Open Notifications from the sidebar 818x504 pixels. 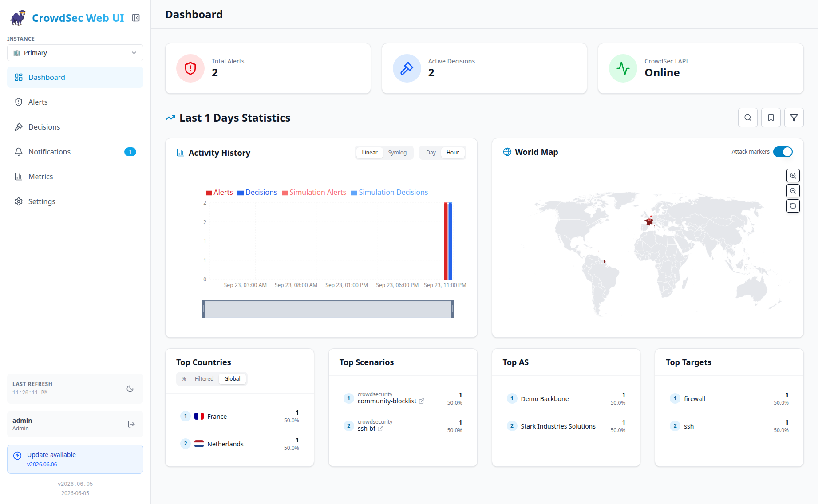click(75, 152)
